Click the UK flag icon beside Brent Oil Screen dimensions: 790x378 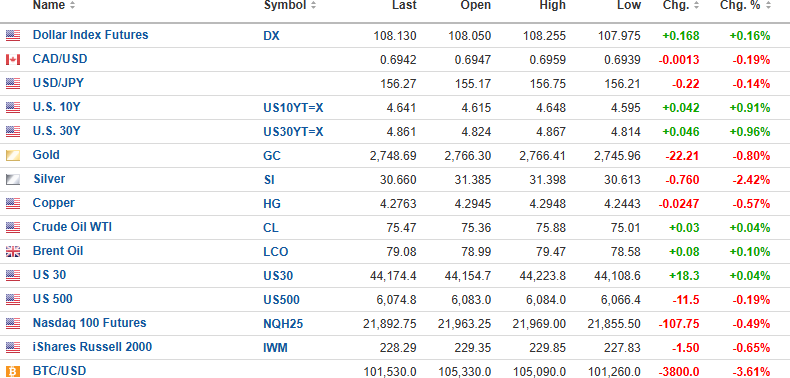pos(13,251)
